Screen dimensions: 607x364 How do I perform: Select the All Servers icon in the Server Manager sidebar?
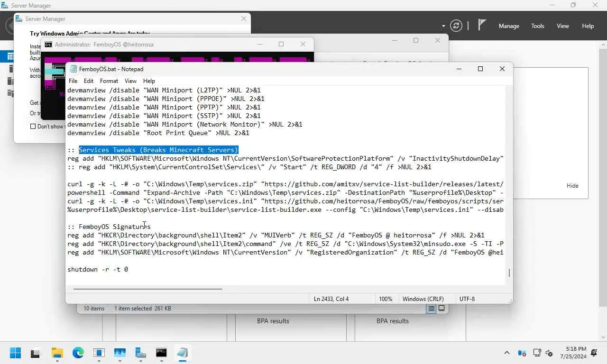click(10, 81)
